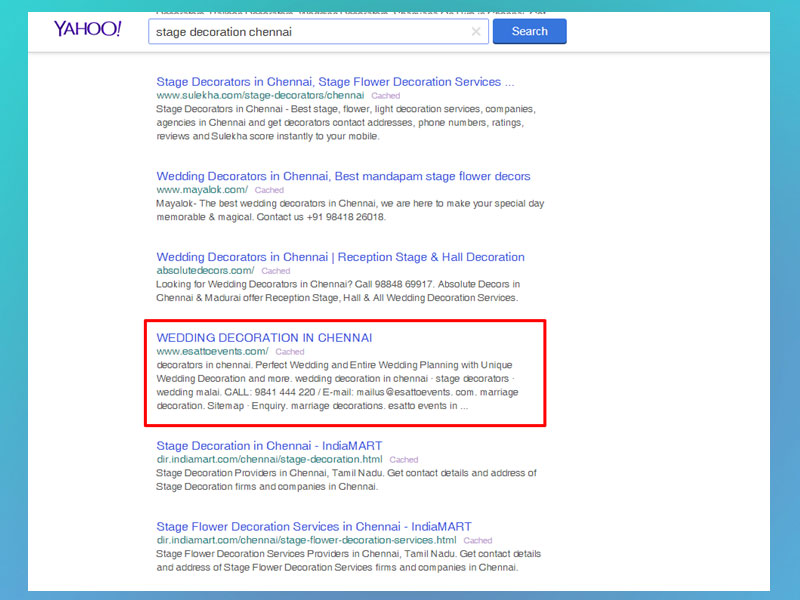Open the www.sulekha.com/stage-decorators/chennai URL

(260, 95)
